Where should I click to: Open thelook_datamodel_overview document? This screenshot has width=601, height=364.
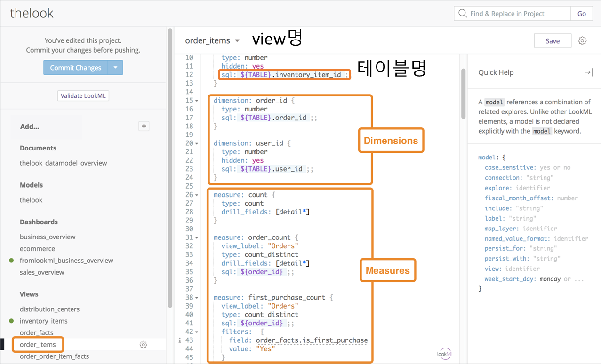point(64,163)
